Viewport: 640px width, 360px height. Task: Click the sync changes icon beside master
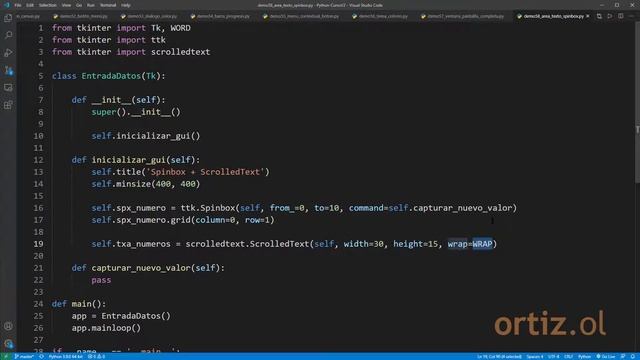[x=41, y=356]
